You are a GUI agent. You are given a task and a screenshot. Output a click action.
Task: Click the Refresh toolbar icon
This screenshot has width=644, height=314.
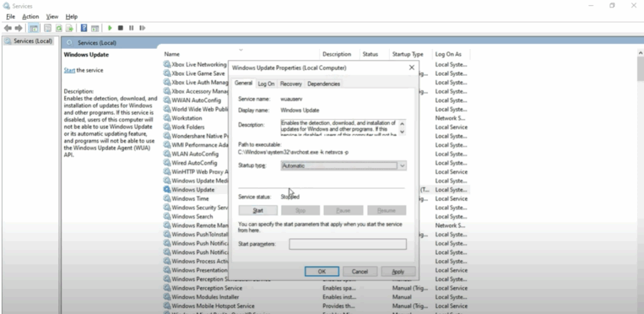59,28
